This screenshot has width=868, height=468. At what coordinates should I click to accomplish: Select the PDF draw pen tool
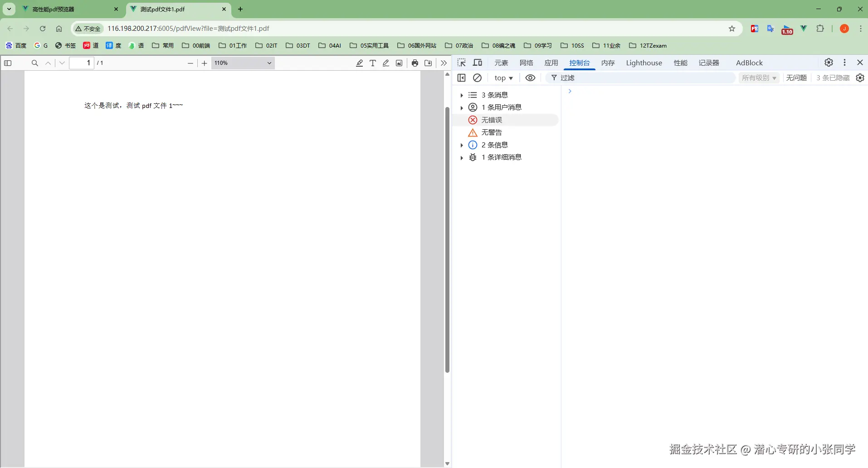pyautogui.click(x=386, y=63)
